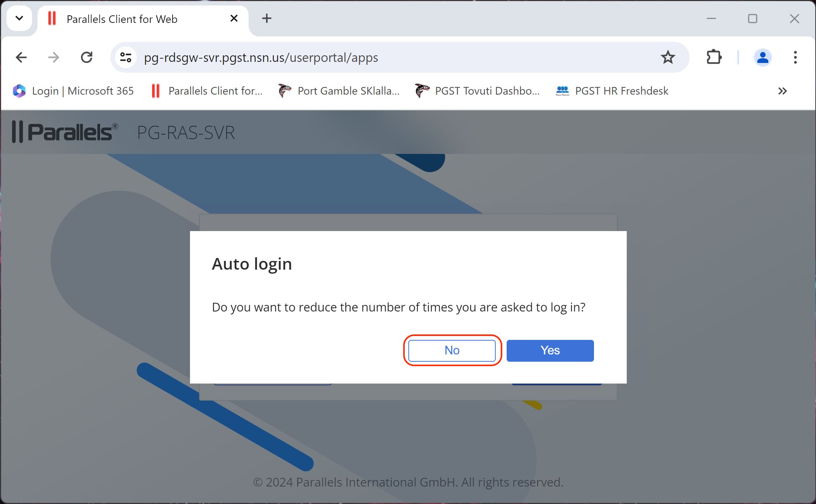Image resolution: width=816 pixels, height=504 pixels.
Task: Open the site information icon in address bar
Action: point(126,57)
